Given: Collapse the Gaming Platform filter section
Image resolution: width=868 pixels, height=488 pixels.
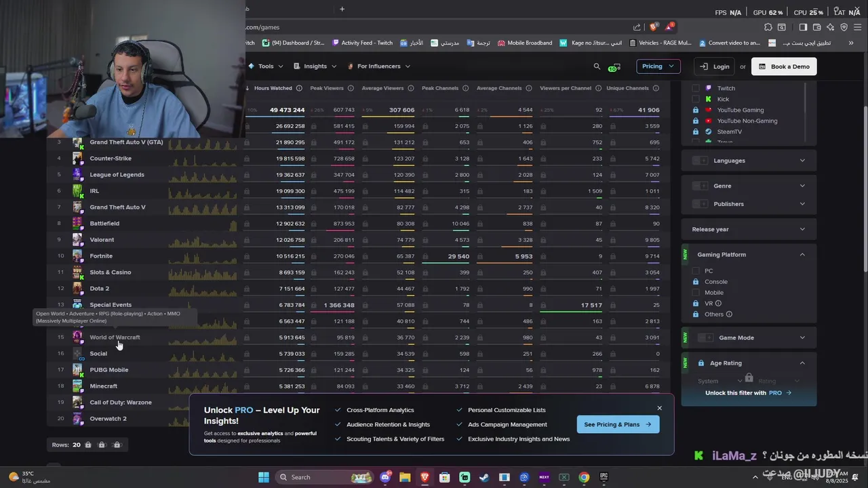Looking at the screenshot, I should tap(802, 255).
